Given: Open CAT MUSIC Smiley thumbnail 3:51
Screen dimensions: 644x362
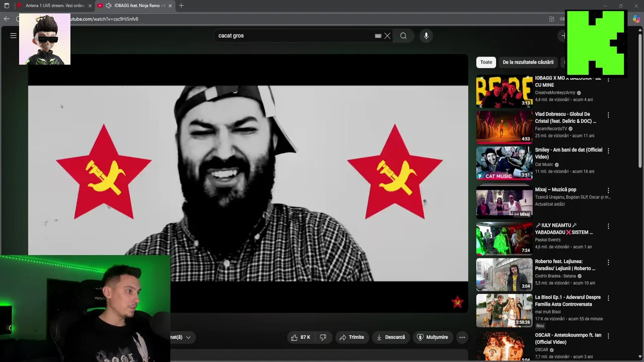Looking at the screenshot, I should point(504,163).
